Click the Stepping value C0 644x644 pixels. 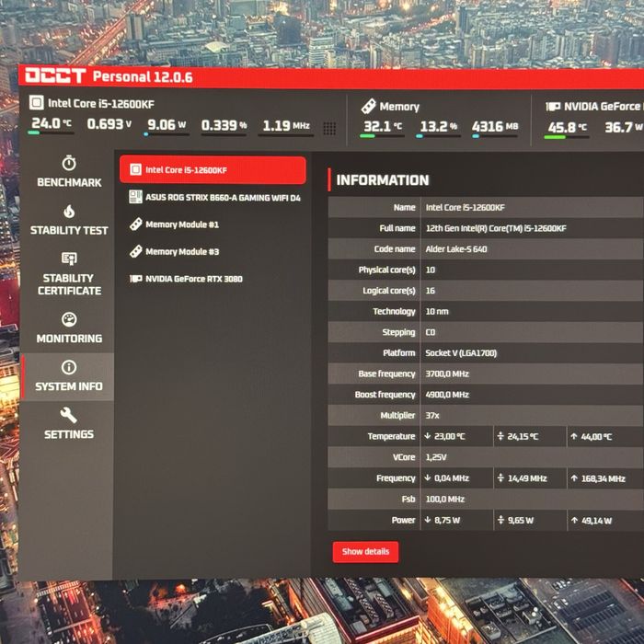(430, 332)
